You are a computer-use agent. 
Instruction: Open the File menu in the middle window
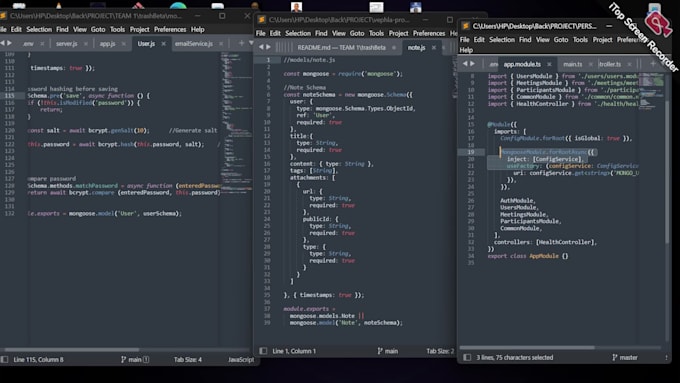pyautogui.click(x=260, y=33)
